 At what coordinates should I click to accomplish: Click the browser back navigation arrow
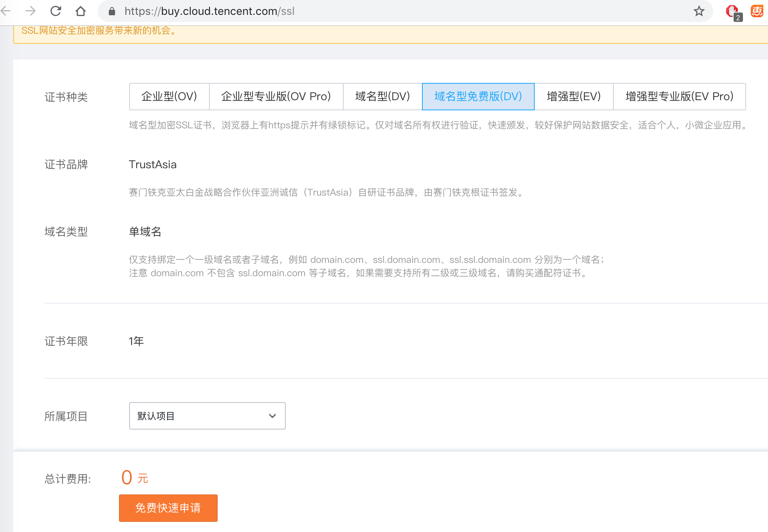(6, 11)
